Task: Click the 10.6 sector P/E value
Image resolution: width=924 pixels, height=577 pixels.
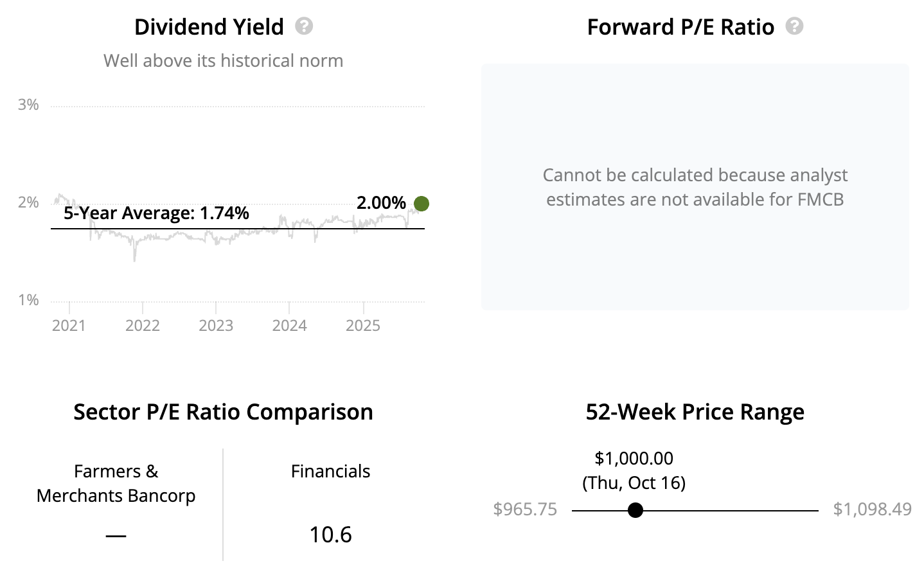Action: pos(330,535)
